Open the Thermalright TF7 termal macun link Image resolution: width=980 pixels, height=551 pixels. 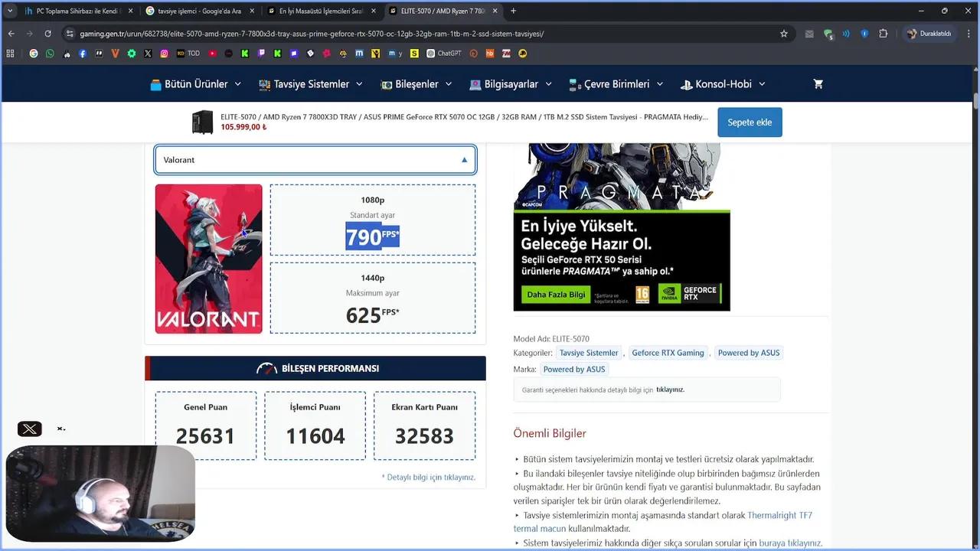(x=662, y=522)
